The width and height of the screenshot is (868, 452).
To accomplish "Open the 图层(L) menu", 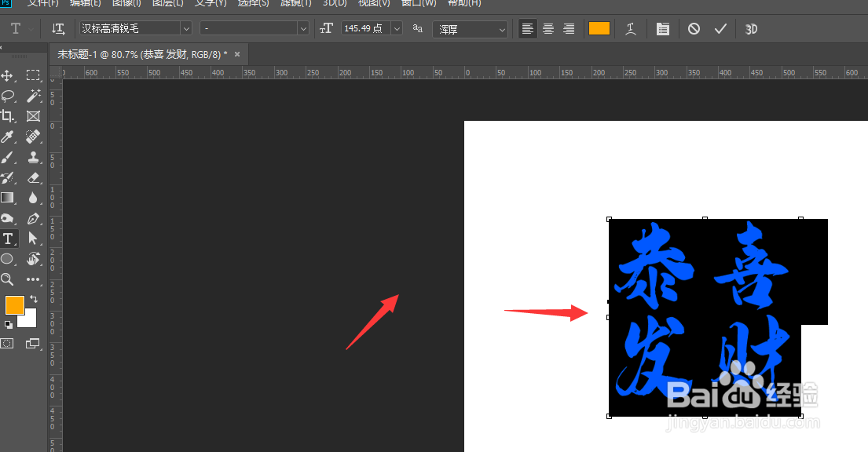I will point(168,3).
